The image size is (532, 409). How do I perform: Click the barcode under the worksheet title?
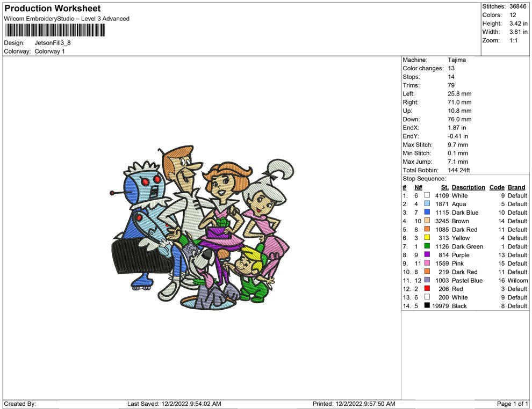tap(55, 30)
